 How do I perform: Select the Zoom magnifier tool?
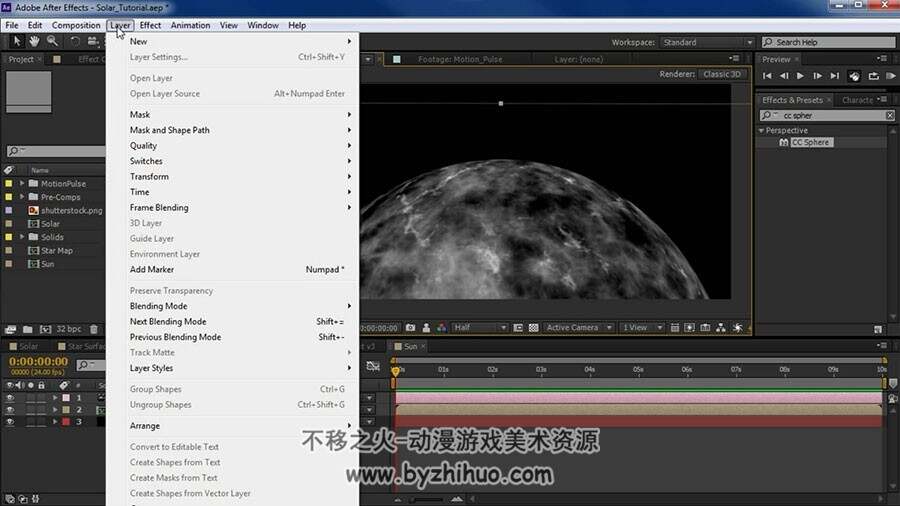[52, 41]
